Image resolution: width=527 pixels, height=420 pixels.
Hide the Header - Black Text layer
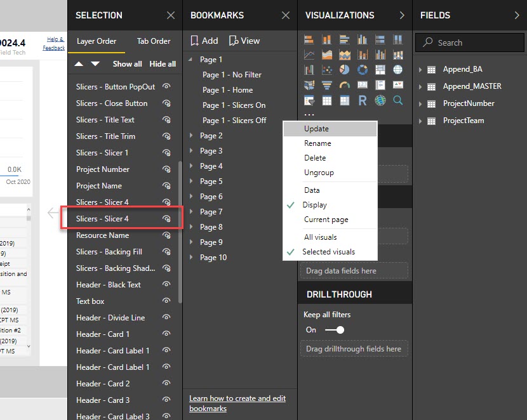point(166,284)
